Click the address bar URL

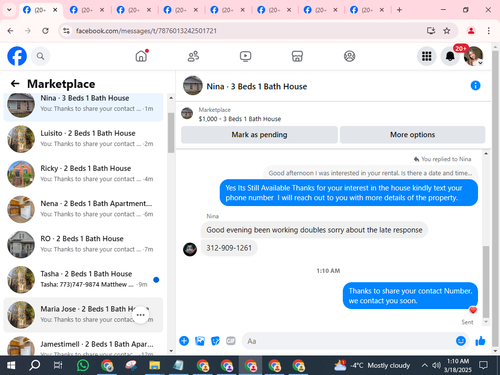click(x=146, y=31)
